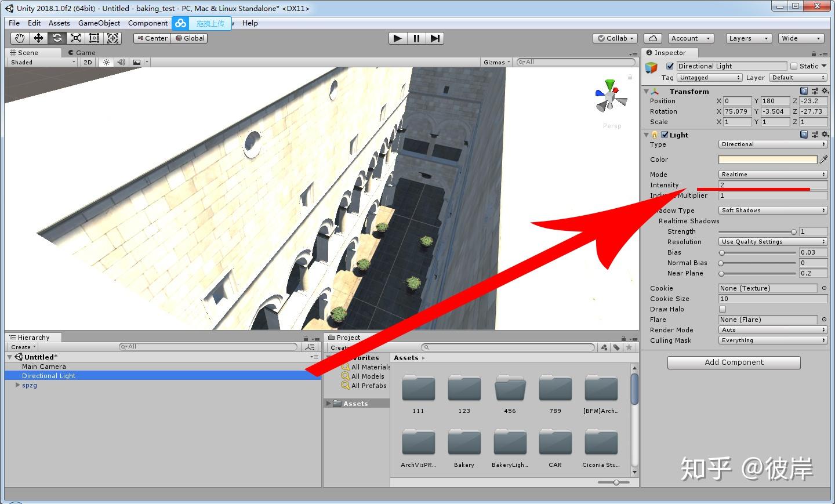Image resolution: width=835 pixels, height=504 pixels.
Task: Toggle Center pivot mode
Action: [x=152, y=38]
